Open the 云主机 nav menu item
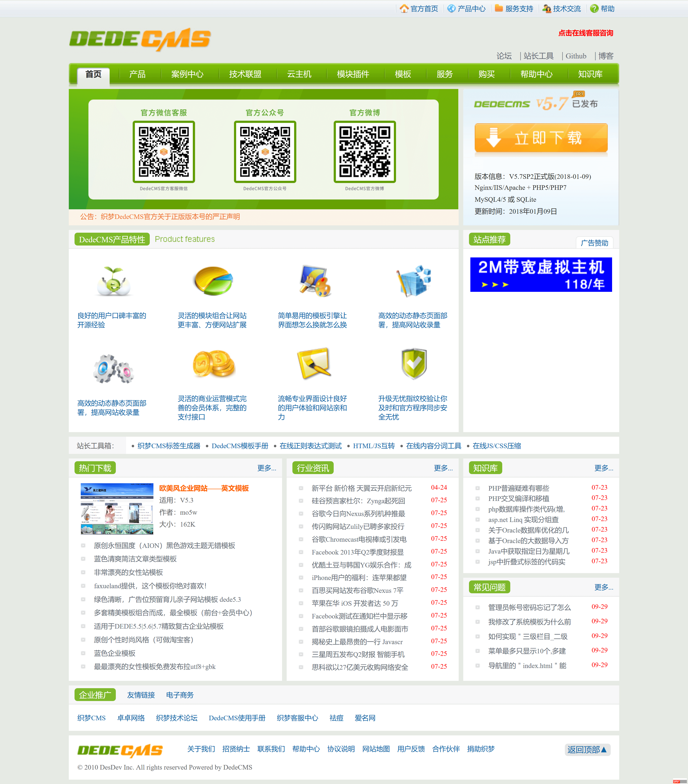Image resolution: width=688 pixels, height=784 pixels. 299,75
